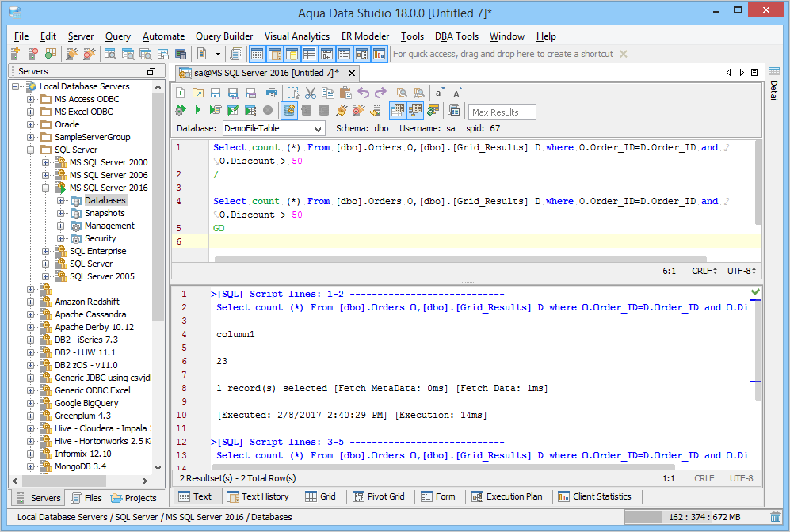Toggle the auto-commit button in query toolbar
This screenshot has width=790, height=532.
[289, 110]
